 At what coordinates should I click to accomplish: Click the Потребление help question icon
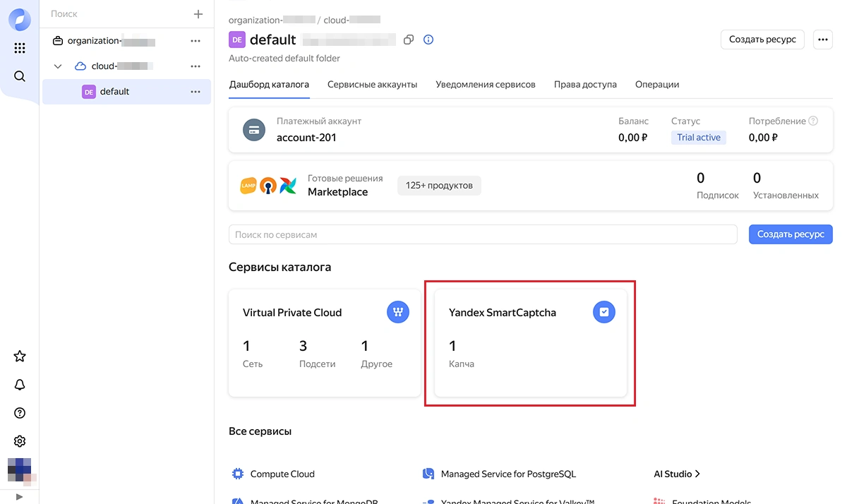tap(813, 121)
